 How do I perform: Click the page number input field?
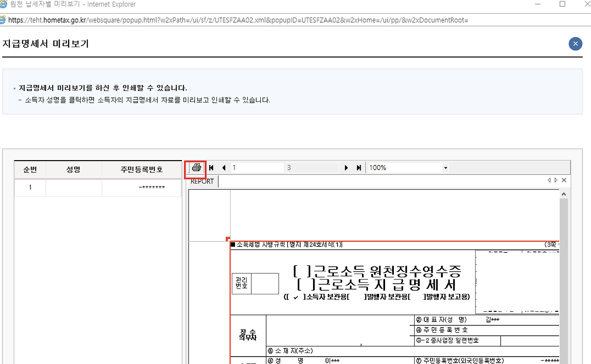257,167
